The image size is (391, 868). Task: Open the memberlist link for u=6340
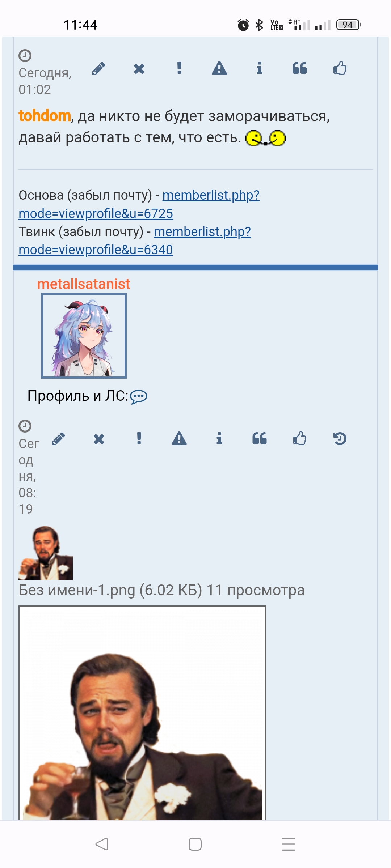pyautogui.click(x=135, y=241)
